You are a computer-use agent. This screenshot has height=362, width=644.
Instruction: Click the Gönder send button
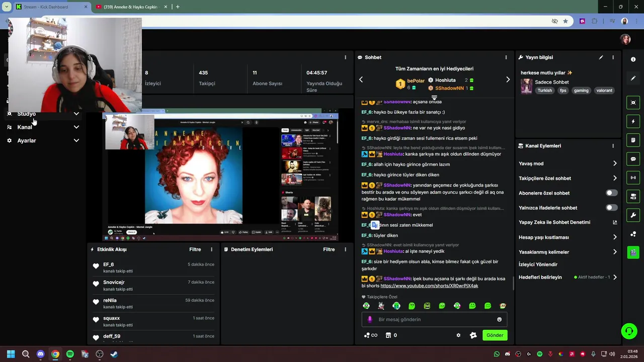tap(495, 335)
